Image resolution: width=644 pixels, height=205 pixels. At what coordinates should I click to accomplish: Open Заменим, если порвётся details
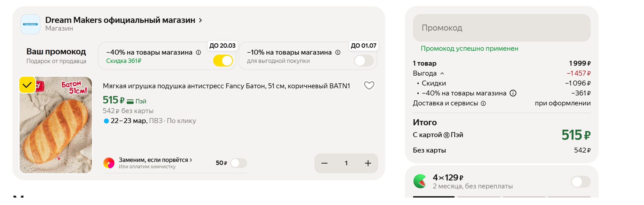[155, 160]
